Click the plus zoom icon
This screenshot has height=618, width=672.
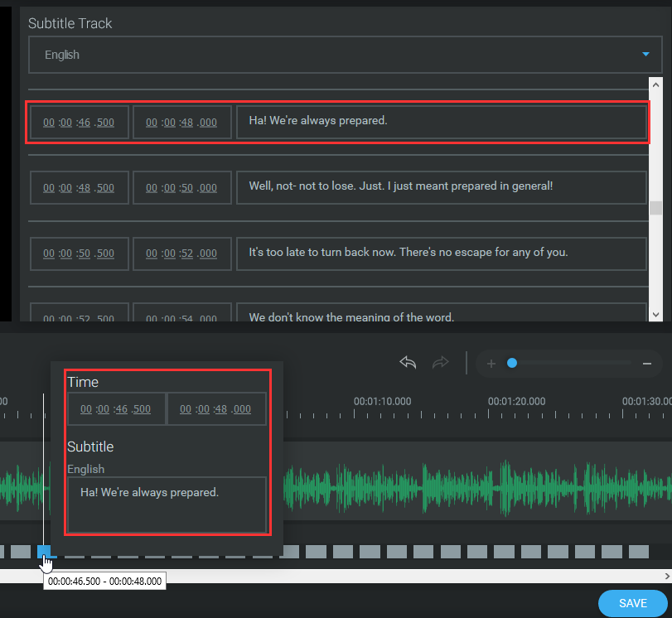pos(491,364)
